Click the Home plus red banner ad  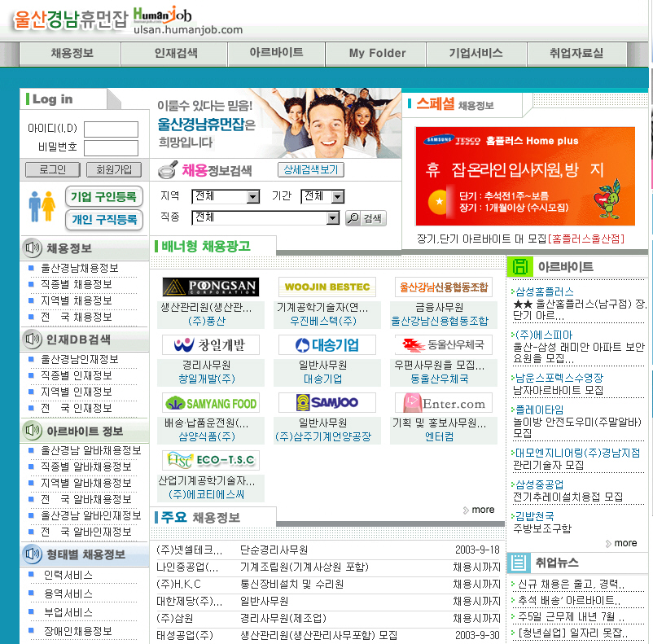click(524, 176)
